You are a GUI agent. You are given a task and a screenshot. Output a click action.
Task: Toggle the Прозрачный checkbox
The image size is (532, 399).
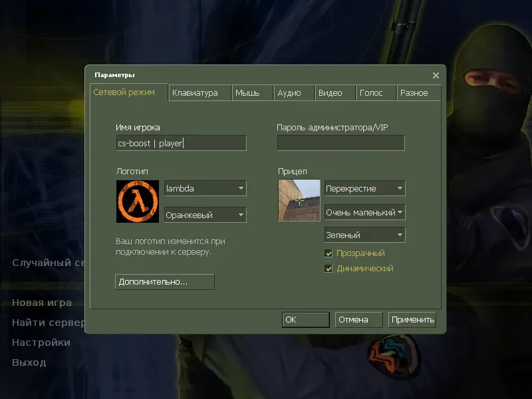[x=329, y=253]
